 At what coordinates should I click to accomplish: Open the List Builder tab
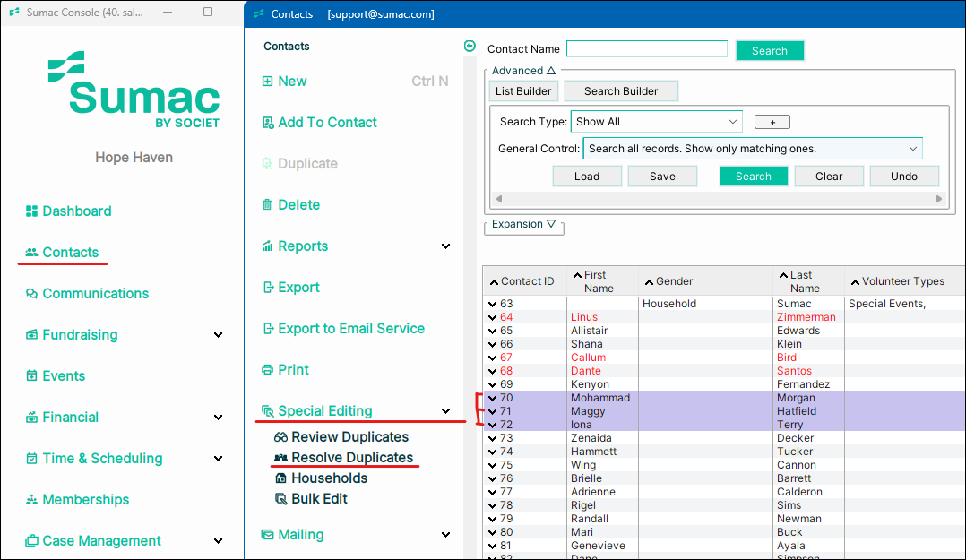pos(523,91)
